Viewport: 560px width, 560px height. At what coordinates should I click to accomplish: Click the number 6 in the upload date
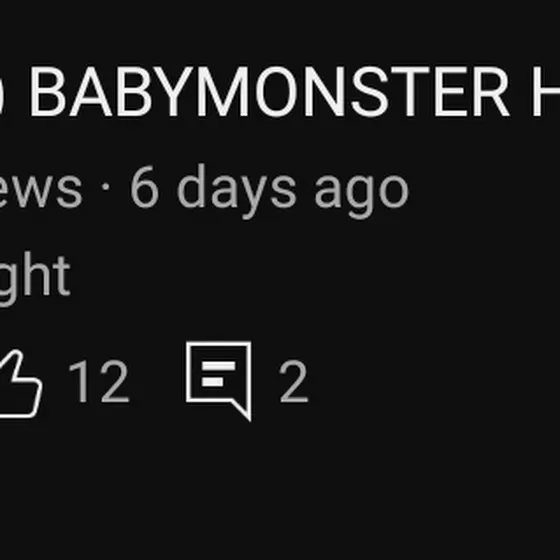click(144, 186)
